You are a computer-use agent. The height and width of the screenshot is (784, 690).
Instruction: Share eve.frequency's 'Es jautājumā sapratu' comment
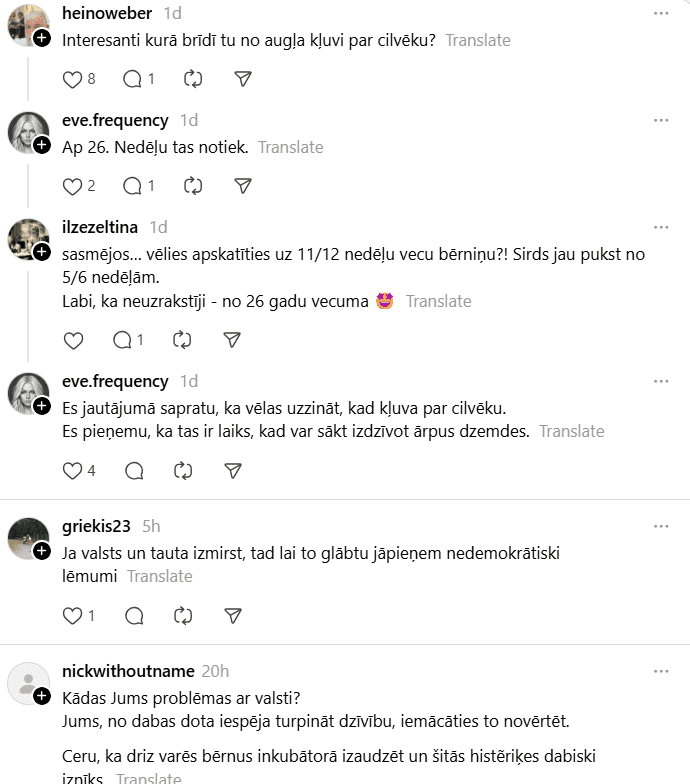[232, 470]
